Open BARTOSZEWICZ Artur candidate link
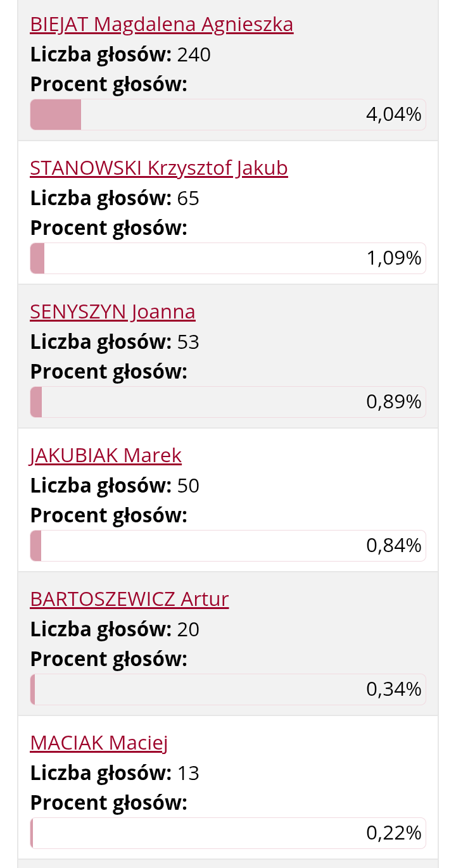 [x=129, y=600]
